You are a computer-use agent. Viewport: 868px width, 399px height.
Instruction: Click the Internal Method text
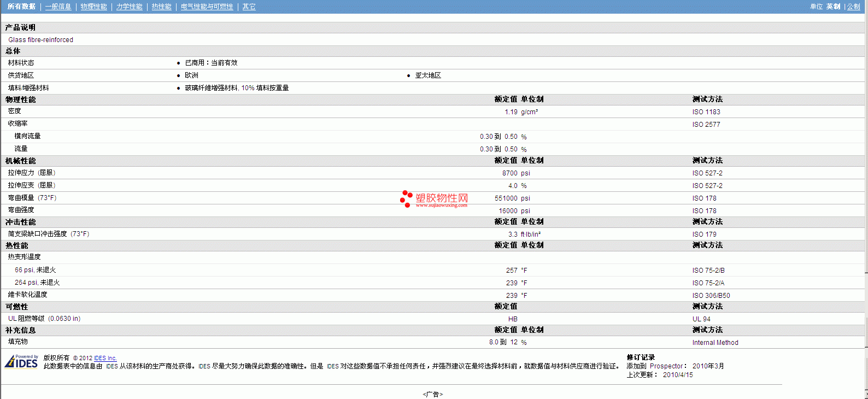(715, 343)
